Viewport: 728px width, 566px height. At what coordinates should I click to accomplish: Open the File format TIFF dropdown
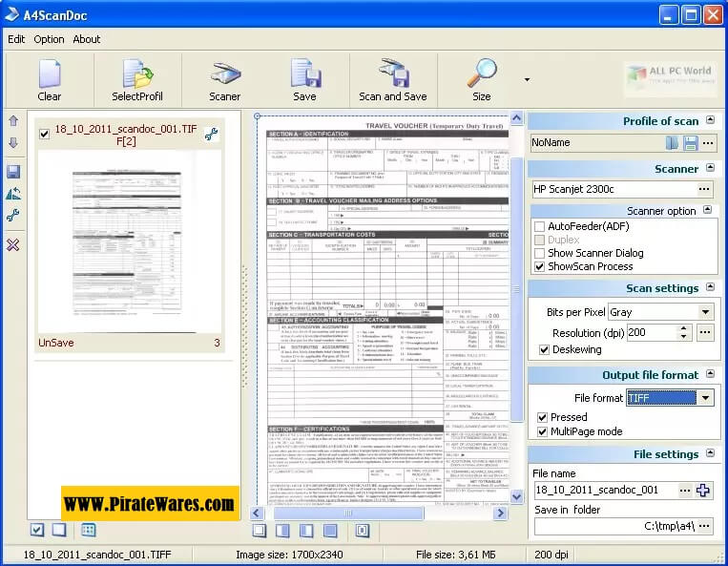[x=705, y=398]
